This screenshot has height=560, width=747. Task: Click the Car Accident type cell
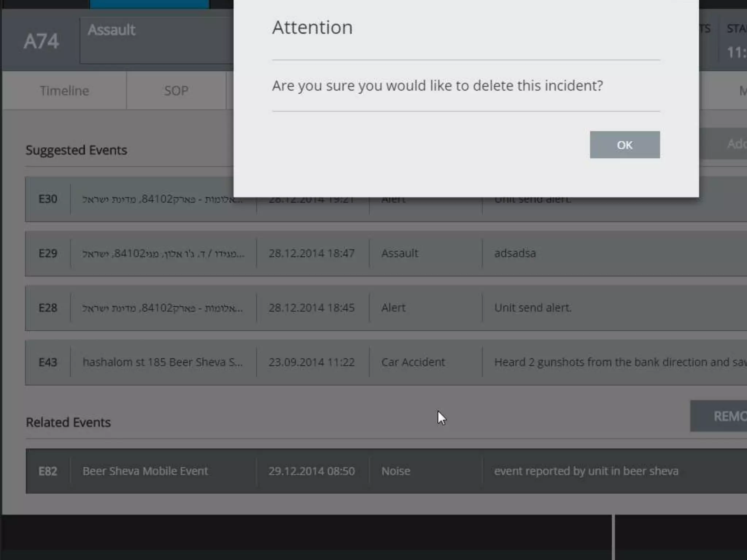point(413,362)
